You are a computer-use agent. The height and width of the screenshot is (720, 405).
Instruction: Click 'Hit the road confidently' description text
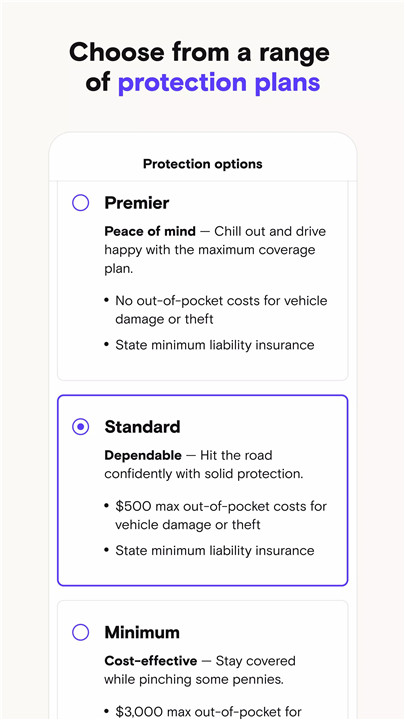[204, 465]
